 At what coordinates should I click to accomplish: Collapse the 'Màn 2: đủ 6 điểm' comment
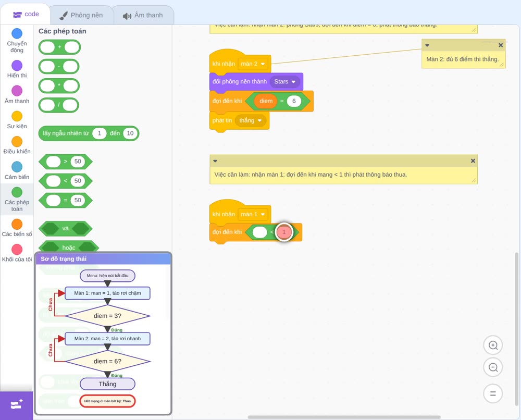pos(427,45)
